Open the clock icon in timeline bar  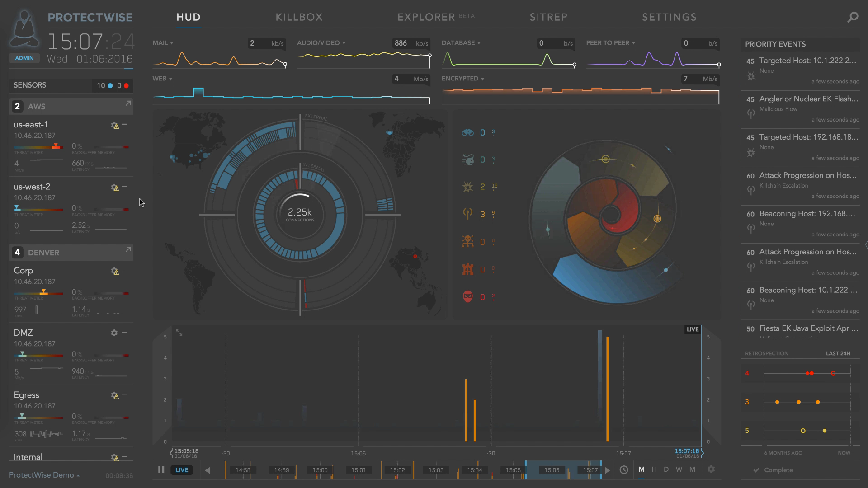pos(624,470)
